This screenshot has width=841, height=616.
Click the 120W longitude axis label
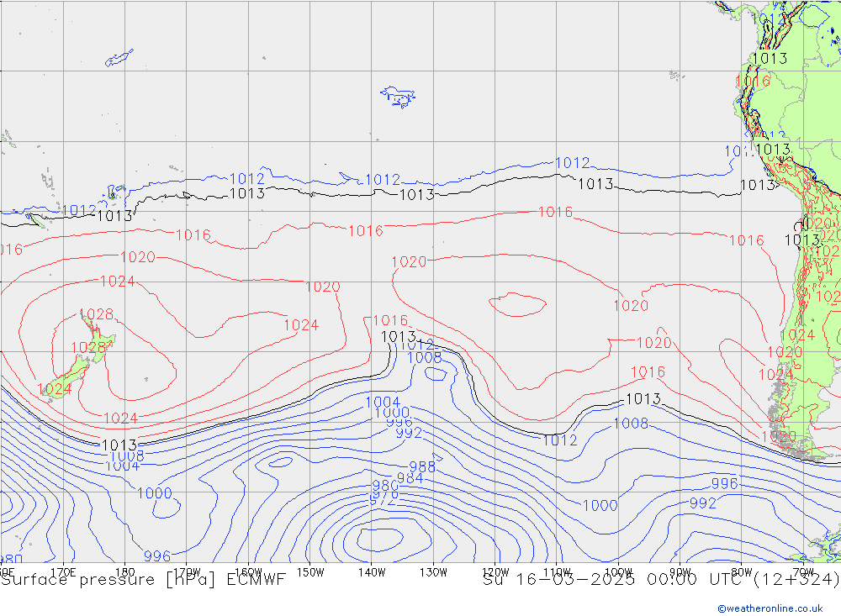tap(495, 572)
